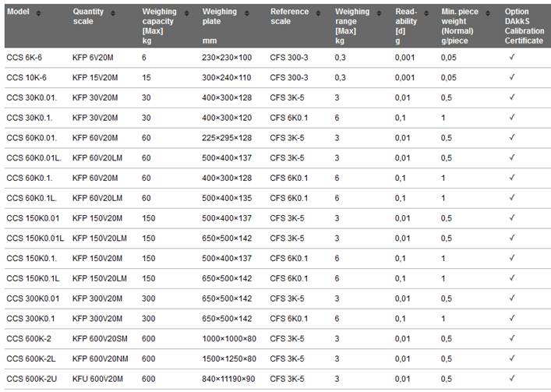Click the Option DAkkS Calibration Certificate header
The width and height of the screenshot is (551, 392).
click(x=525, y=26)
